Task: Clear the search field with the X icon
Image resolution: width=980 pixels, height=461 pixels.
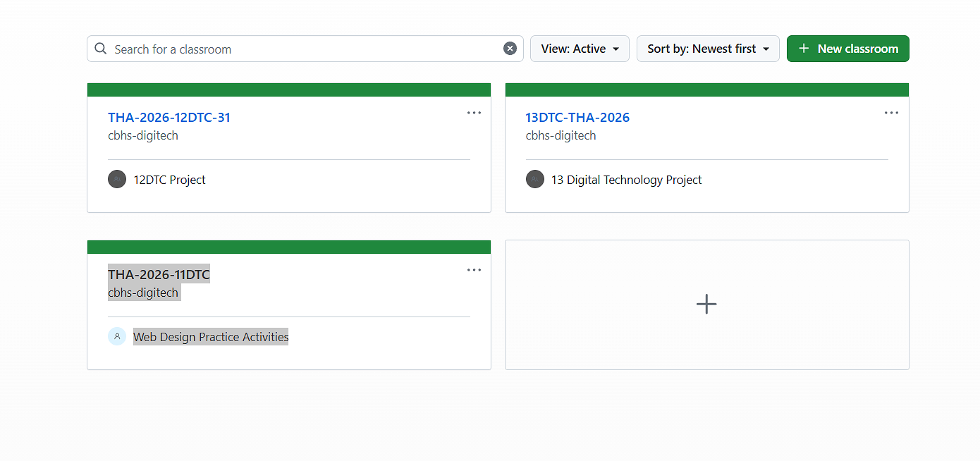Action: (510, 48)
